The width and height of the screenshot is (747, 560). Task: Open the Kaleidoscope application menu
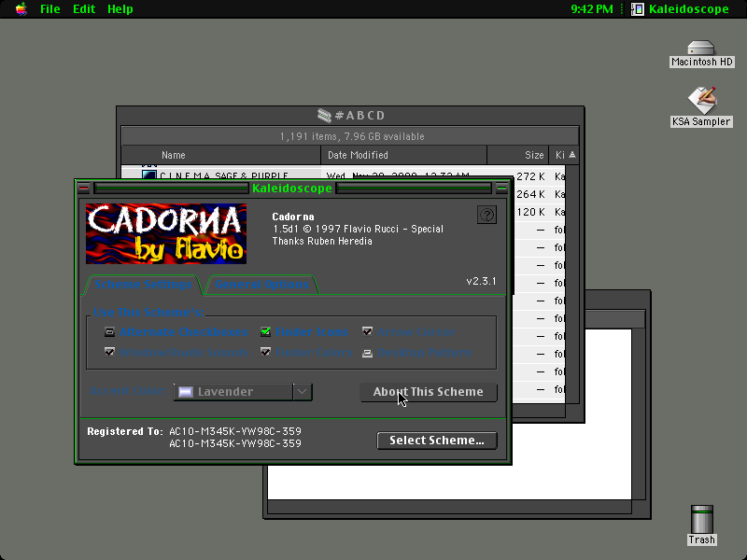(681, 9)
